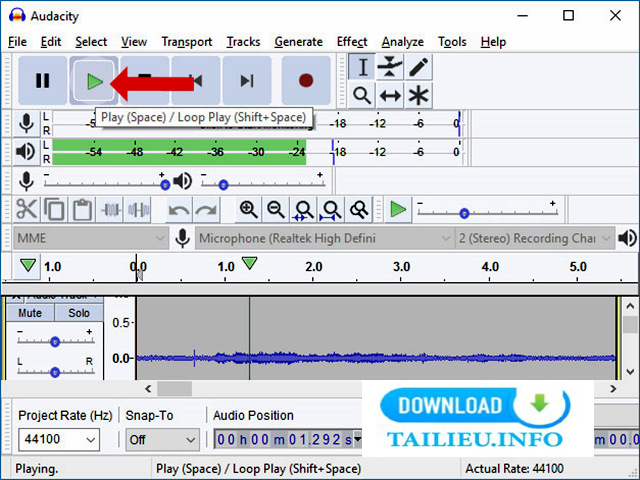Fit project to window width
The width and height of the screenshot is (640, 480).
pyautogui.click(x=331, y=210)
